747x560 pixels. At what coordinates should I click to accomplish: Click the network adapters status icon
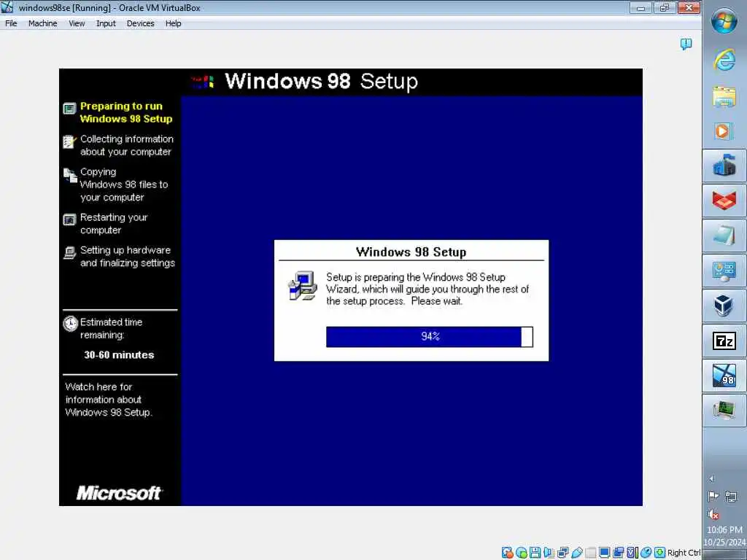pyautogui.click(x=563, y=553)
